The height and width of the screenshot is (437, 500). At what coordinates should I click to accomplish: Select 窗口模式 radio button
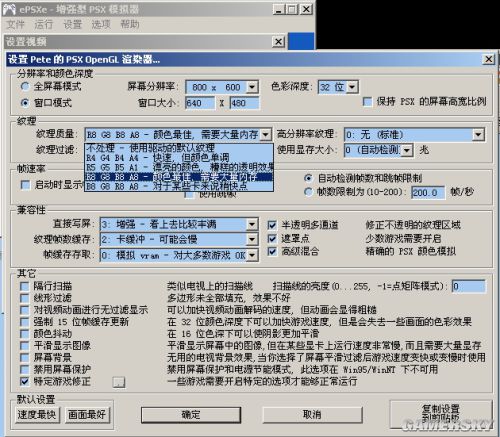(x=25, y=103)
